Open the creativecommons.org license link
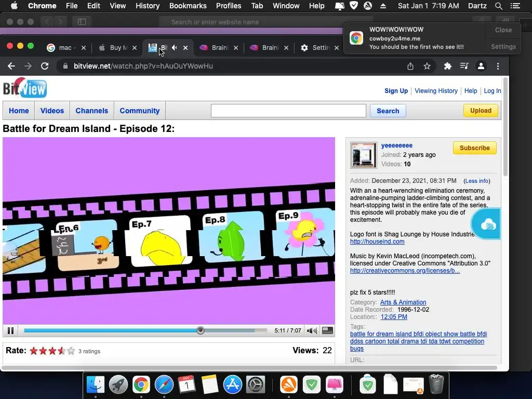The height and width of the screenshot is (399, 532). 405,271
